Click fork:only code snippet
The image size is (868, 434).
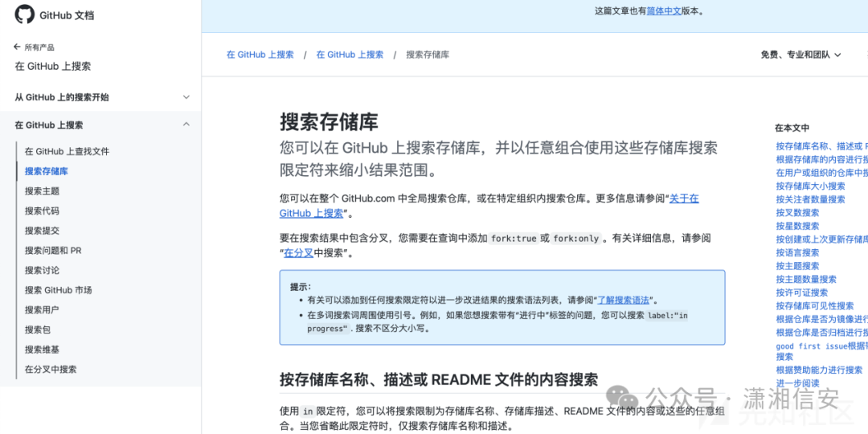pyautogui.click(x=575, y=239)
